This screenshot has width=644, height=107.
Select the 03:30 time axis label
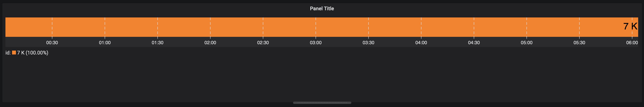pos(368,43)
